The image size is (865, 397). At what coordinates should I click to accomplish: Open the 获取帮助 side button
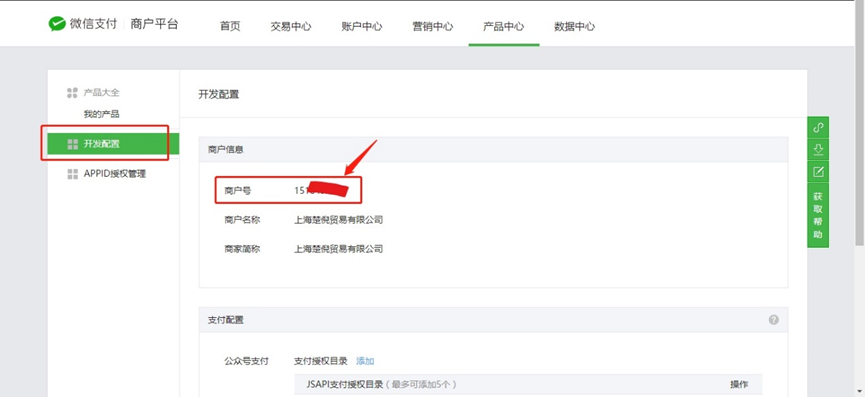[x=818, y=215]
